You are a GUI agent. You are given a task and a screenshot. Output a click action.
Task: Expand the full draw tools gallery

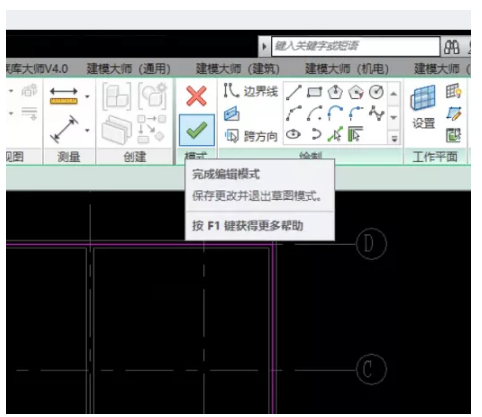(x=394, y=138)
